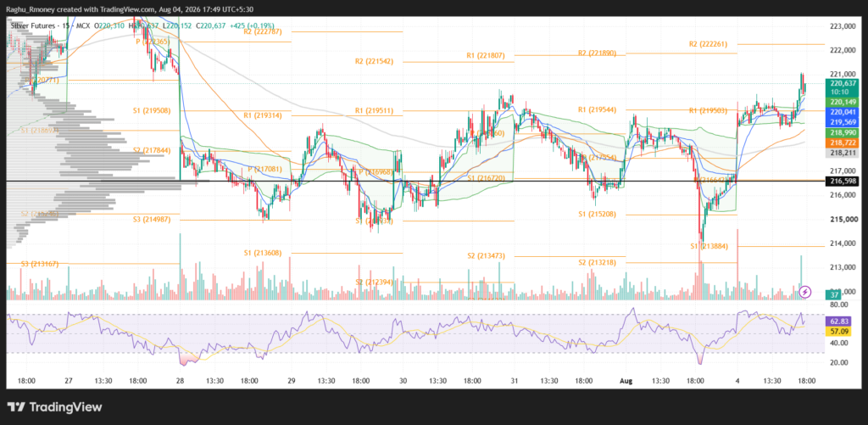Click the R2 (221890) pivot label

pos(598,53)
